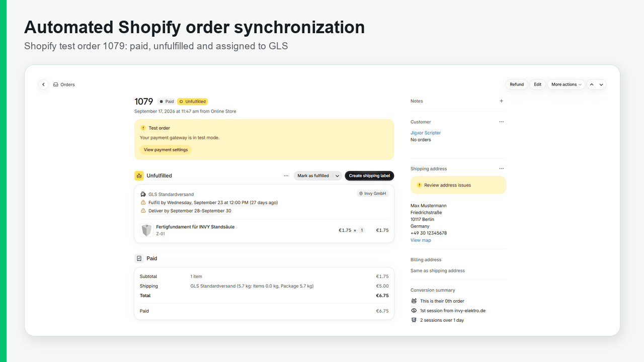
Task: Click the View map link
Action: pos(421,240)
